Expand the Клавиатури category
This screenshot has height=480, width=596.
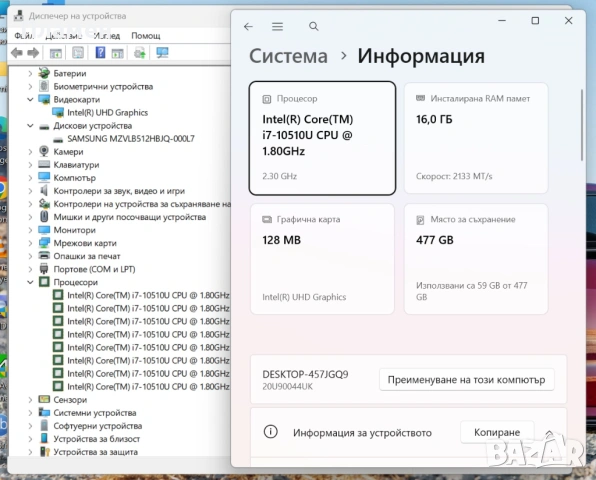point(30,165)
